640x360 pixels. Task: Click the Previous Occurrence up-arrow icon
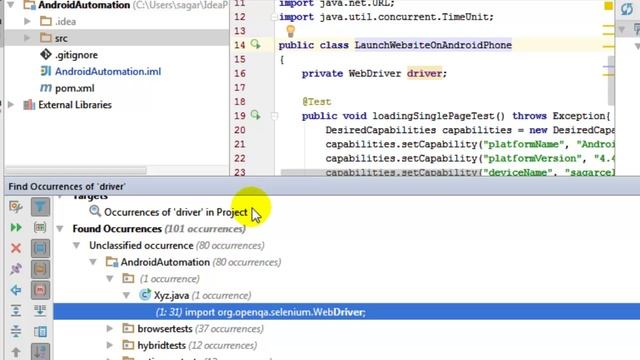(16, 352)
